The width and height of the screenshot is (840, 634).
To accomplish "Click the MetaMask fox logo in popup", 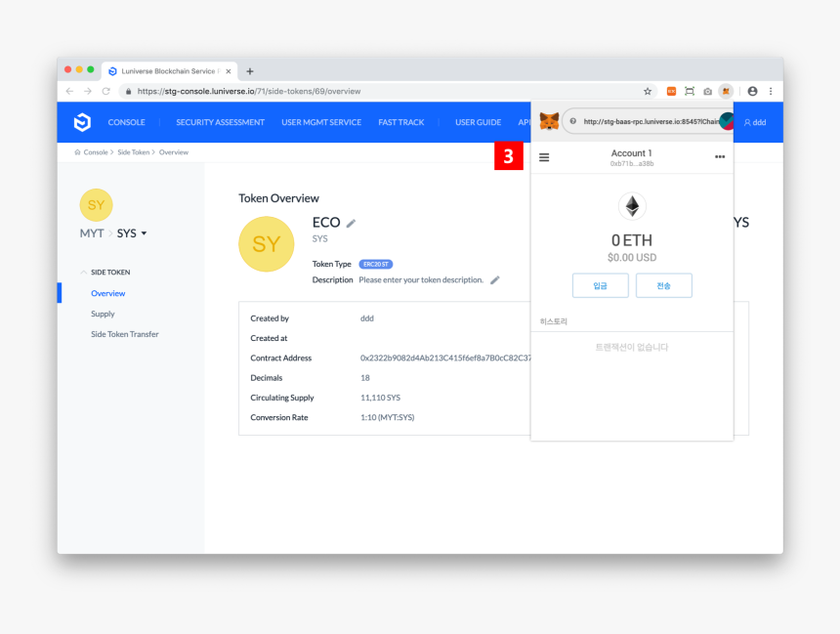I will coord(549,122).
